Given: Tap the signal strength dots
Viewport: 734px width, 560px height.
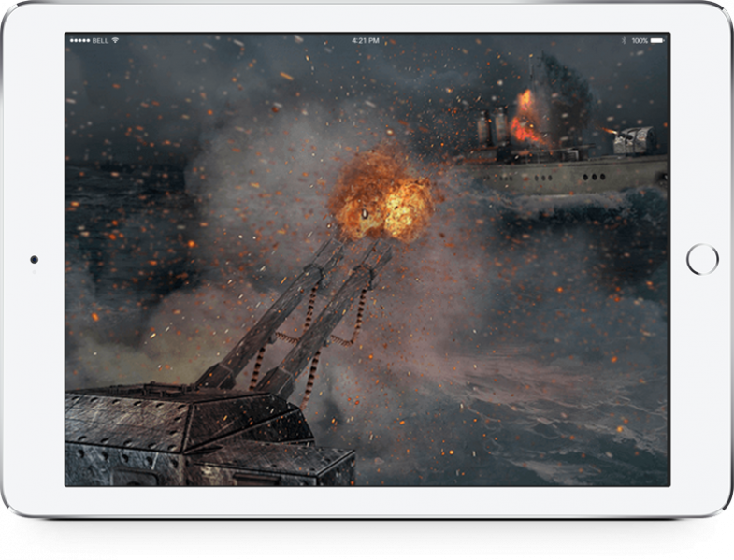Looking at the screenshot, I should click(79, 41).
